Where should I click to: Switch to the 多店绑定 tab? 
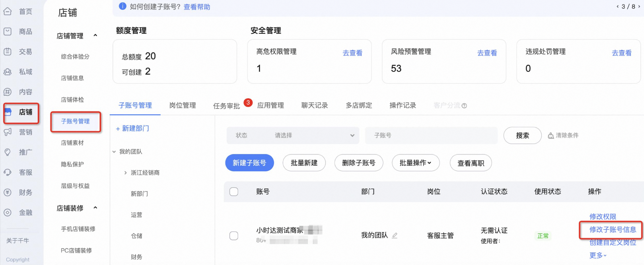(359, 105)
